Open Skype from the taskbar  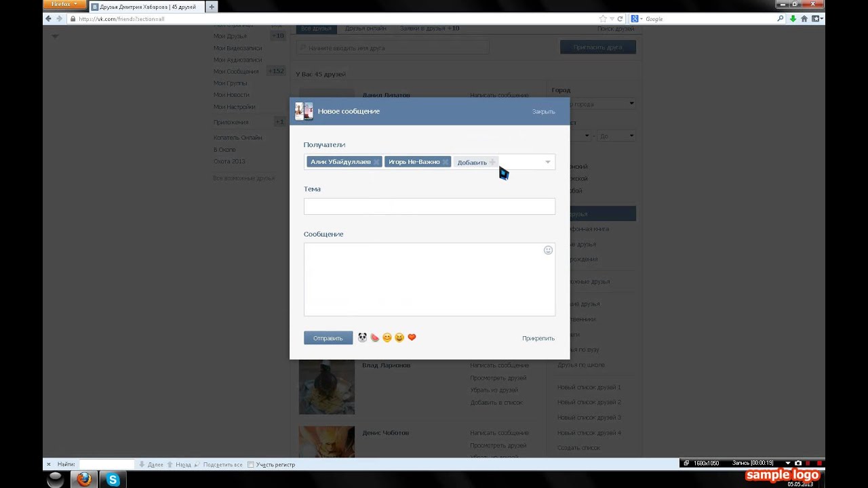[x=113, y=480]
